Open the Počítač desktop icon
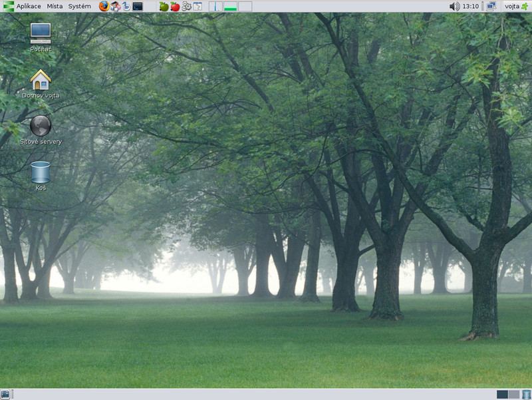This screenshot has height=400, width=532. tap(41, 33)
